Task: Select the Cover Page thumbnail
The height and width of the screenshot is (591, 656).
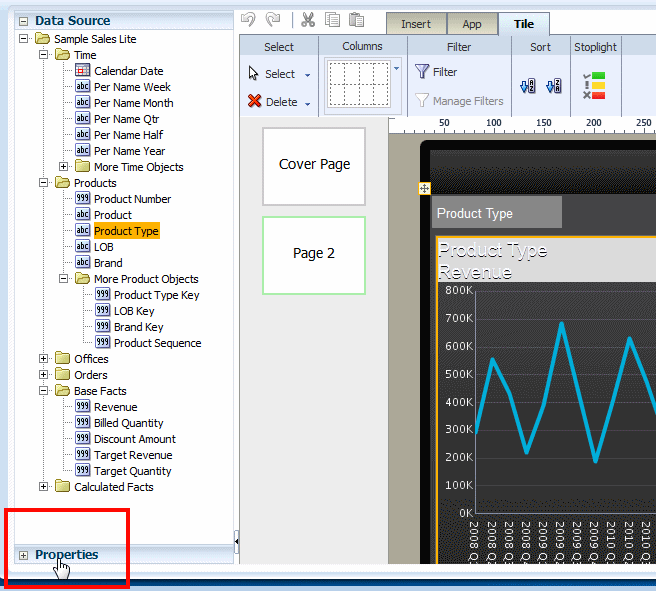Action: (314, 166)
